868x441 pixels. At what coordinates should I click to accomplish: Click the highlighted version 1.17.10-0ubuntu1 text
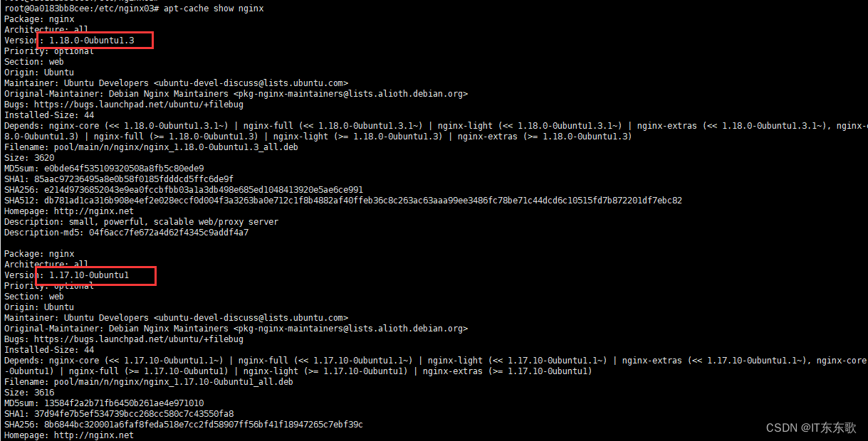(x=89, y=275)
